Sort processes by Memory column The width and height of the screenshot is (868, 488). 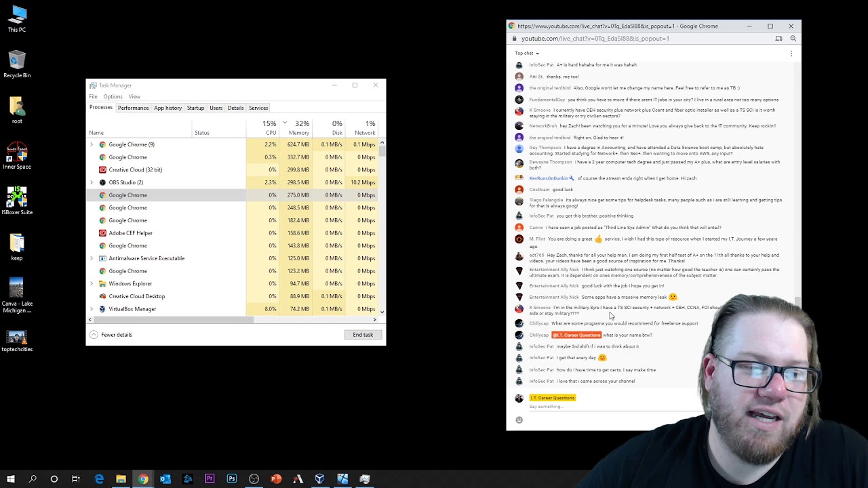[296, 127]
